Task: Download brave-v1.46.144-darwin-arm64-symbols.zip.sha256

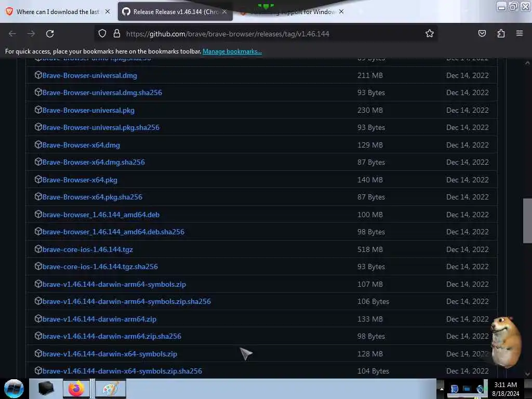Action: pos(127,302)
